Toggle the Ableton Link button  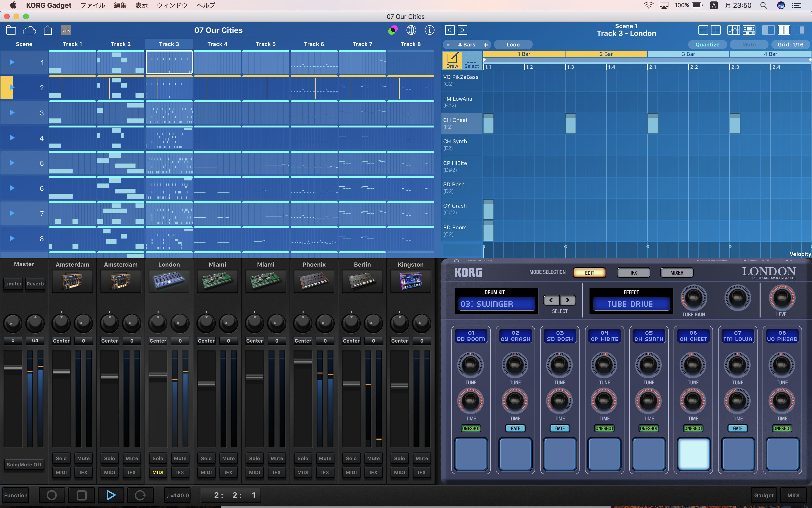pos(66,30)
